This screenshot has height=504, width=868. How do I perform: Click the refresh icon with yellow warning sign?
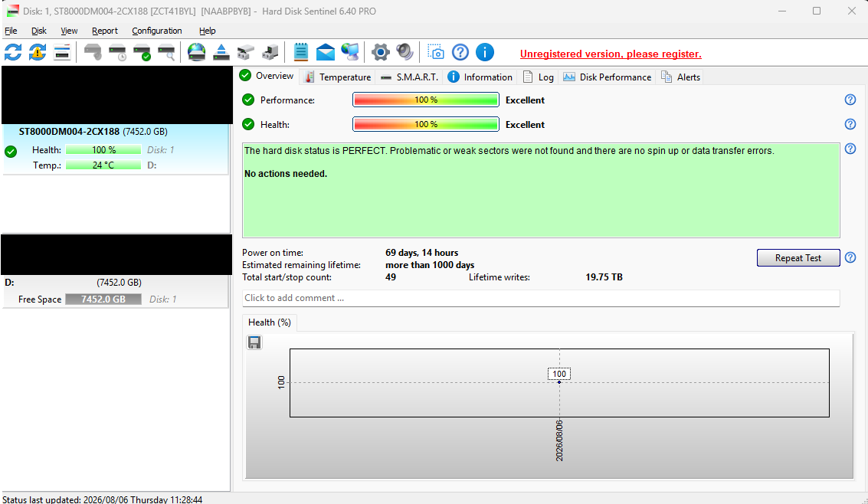tap(38, 53)
